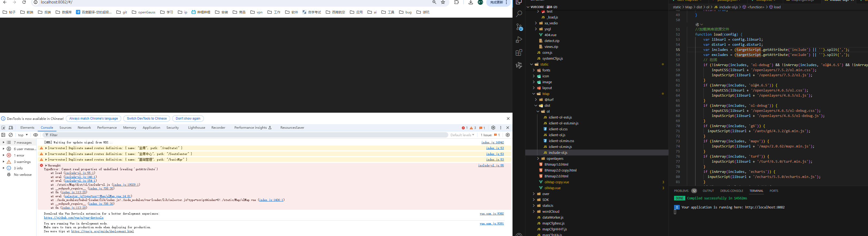Open DEBUG CONSOLE panel tab
The height and width of the screenshot is (236, 868).
(x=732, y=191)
